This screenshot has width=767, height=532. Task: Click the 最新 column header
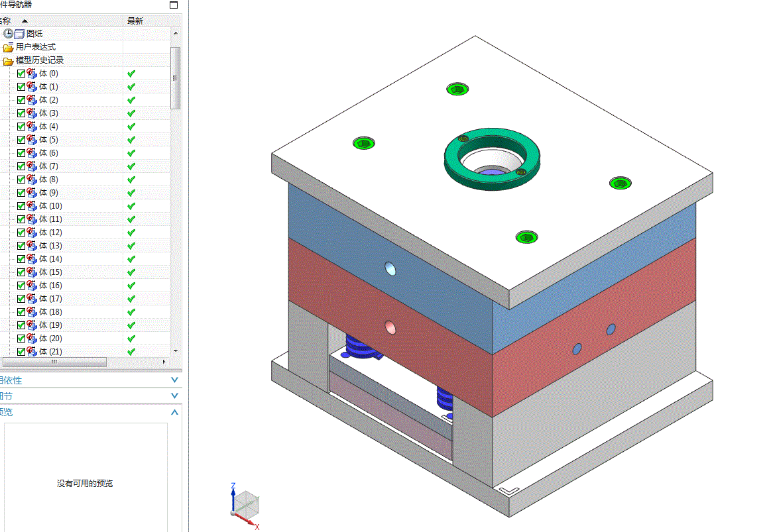point(135,21)
